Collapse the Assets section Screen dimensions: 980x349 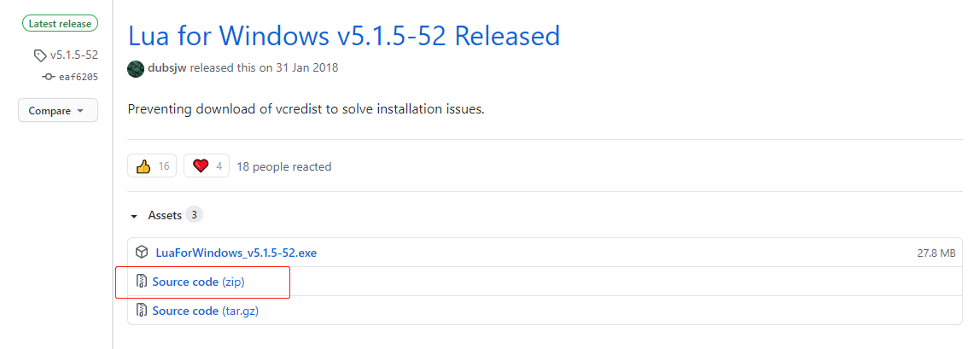tap(134, 216)
